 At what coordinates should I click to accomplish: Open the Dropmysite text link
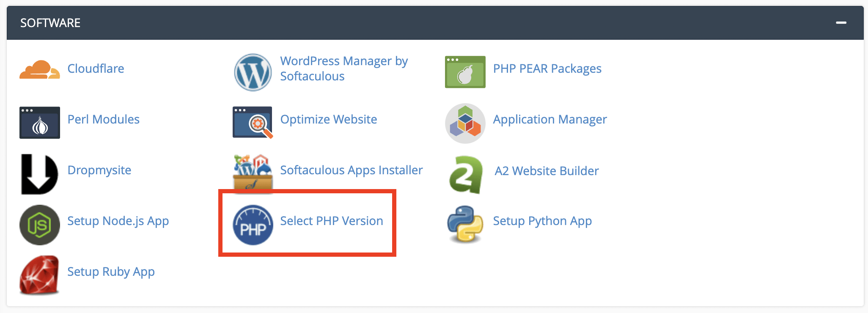point(99,170)
